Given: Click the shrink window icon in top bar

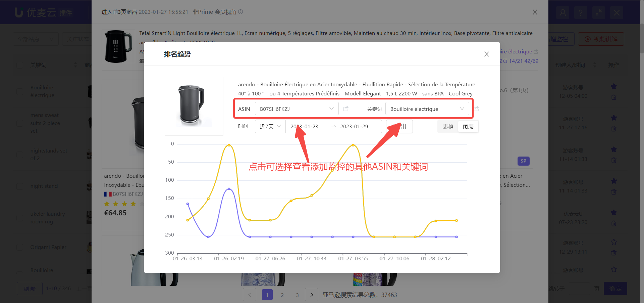Looking at the screenshot, I should point(599,13).
